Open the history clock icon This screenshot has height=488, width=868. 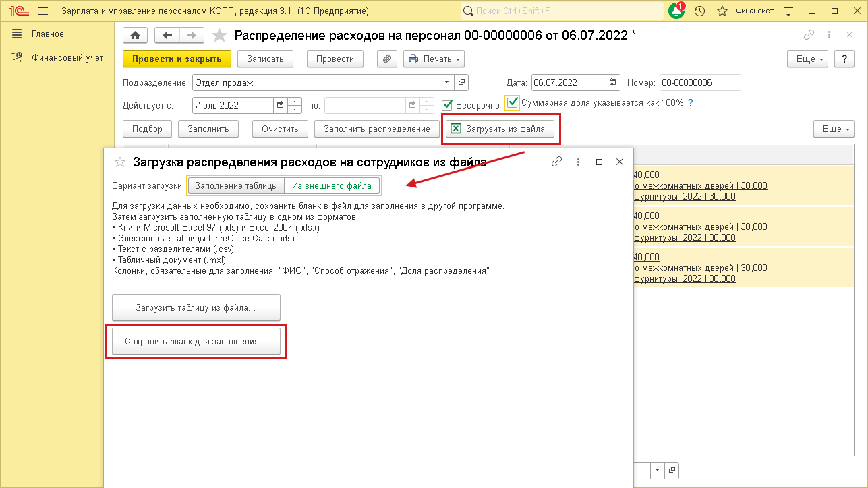(x=700, y=11)
